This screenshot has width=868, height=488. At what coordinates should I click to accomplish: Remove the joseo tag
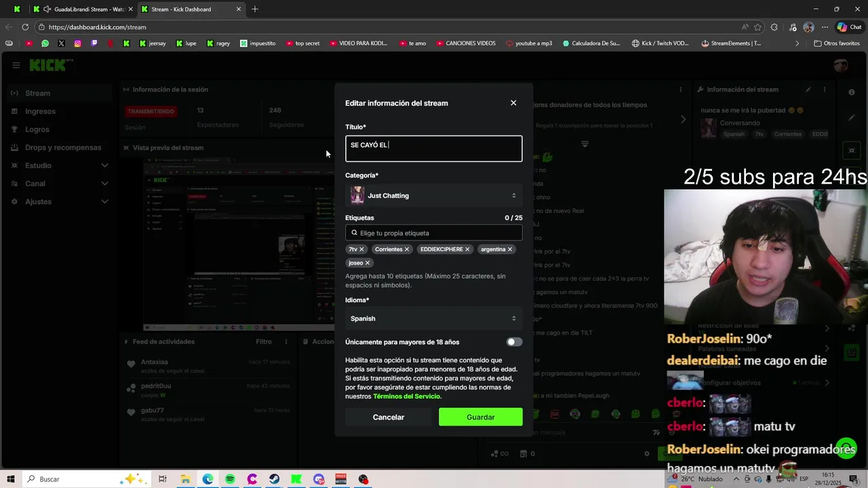368,263
